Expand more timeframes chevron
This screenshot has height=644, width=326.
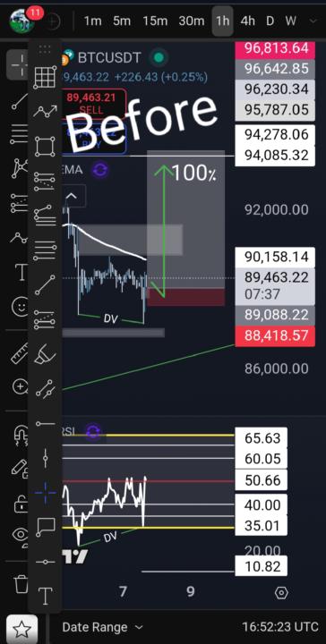pyautogui.click(x=313, y=21)
